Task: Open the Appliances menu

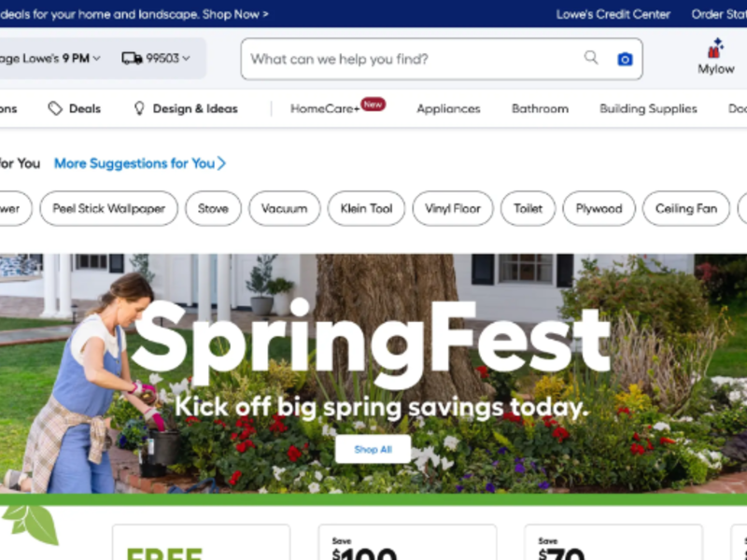Action: tap(448, 108)
